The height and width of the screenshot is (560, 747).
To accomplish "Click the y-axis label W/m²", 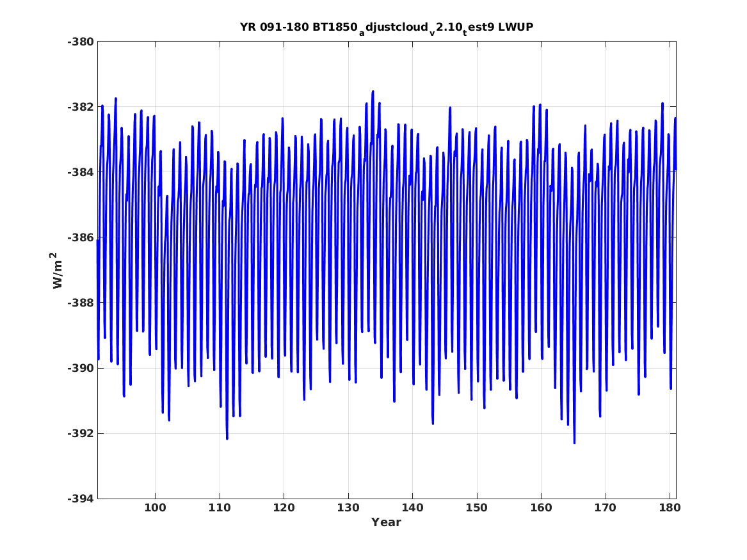I will [57, 270].
